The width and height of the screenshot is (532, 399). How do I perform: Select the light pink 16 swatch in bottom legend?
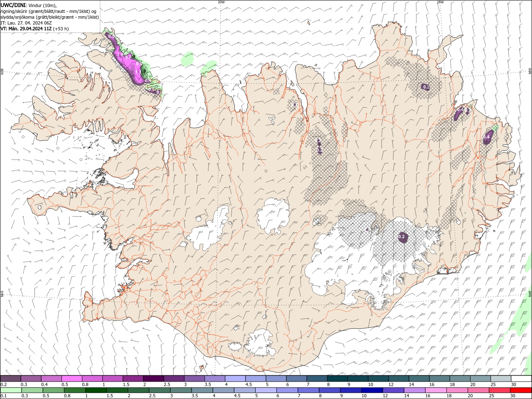(436, 390)
